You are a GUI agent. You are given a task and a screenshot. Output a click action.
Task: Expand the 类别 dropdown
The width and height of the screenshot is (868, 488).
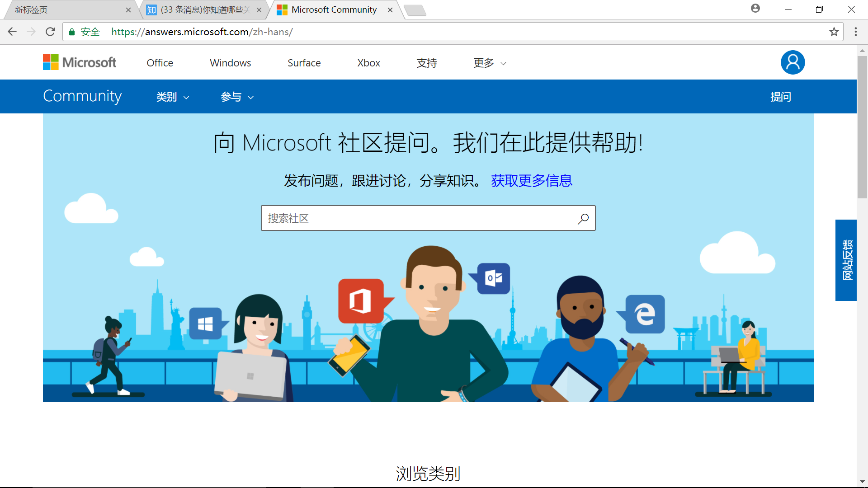[x=172, y=97]
